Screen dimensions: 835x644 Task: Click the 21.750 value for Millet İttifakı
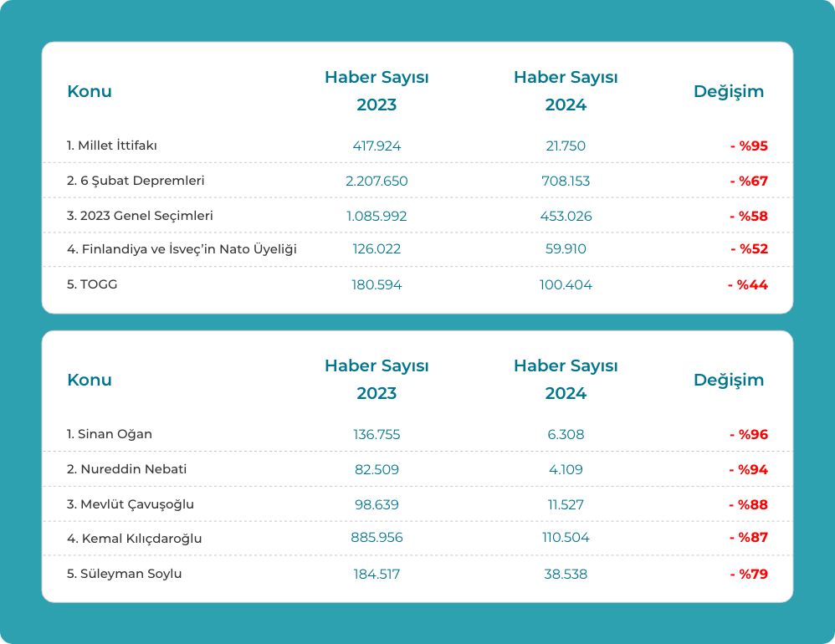coord(566,146)
